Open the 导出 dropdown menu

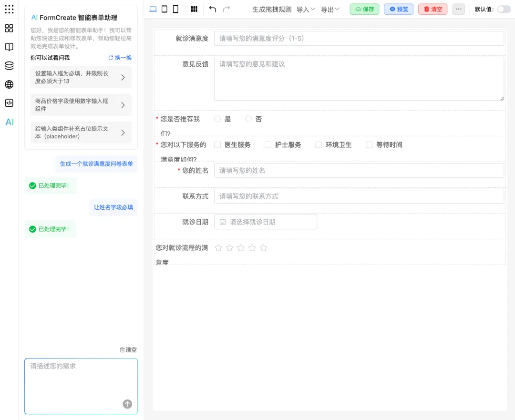tap(330, 9)
